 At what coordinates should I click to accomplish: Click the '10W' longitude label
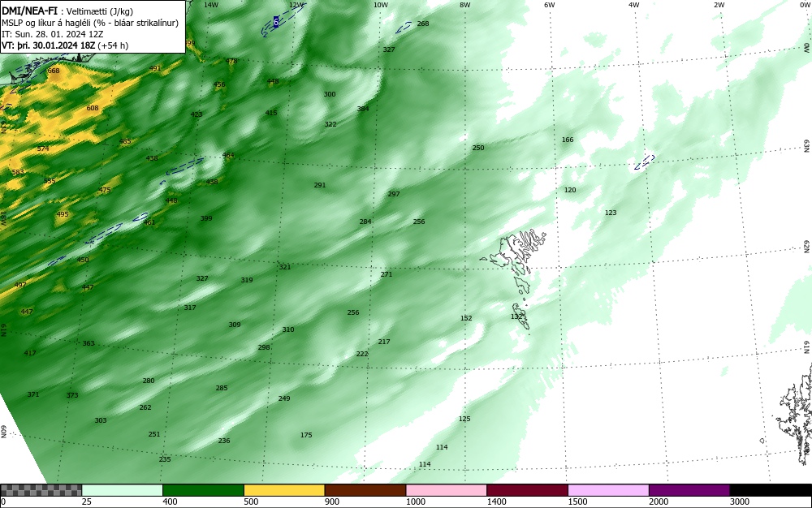point(381,5)
